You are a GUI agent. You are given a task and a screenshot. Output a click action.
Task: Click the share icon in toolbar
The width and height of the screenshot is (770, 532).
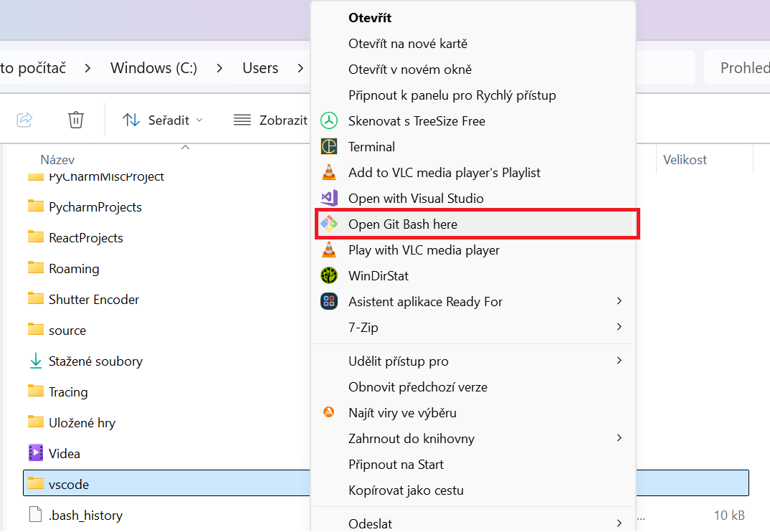[25, 120]
